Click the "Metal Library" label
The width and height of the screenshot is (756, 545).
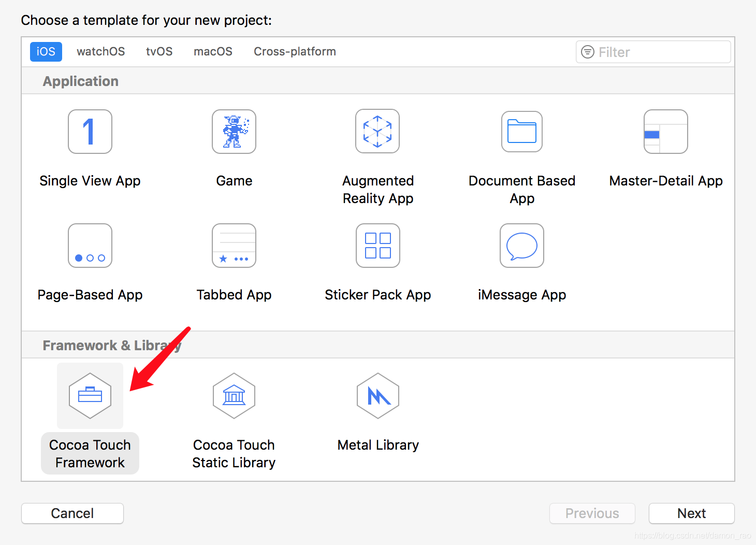click(x=378, y=445)
